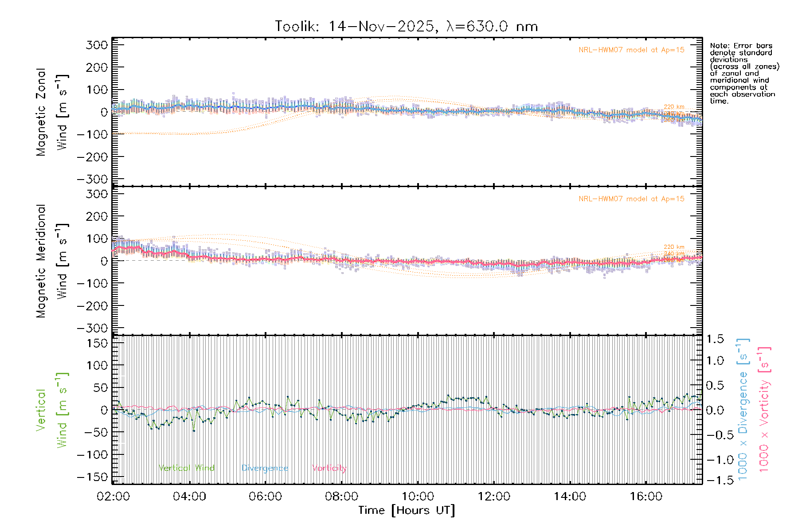Click the 220 km label in zonal panel
This screenshot has width=798, height=532.
pos(674,107)
